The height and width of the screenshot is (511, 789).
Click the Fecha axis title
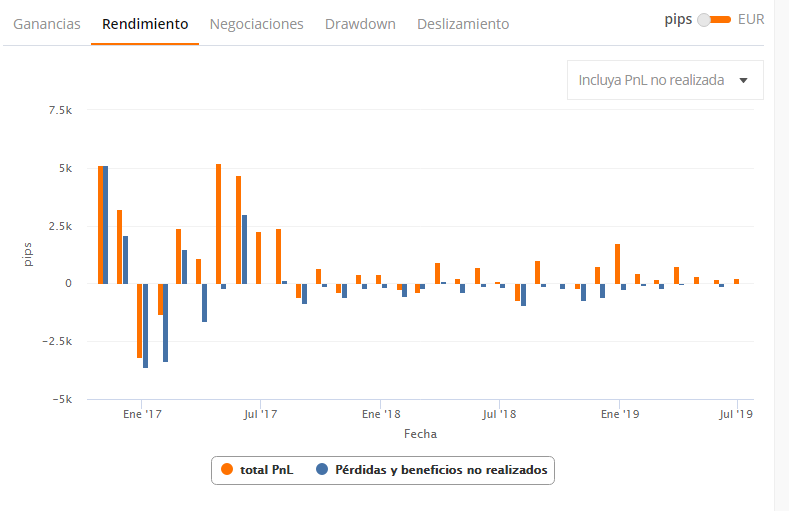tap(420, 434)
